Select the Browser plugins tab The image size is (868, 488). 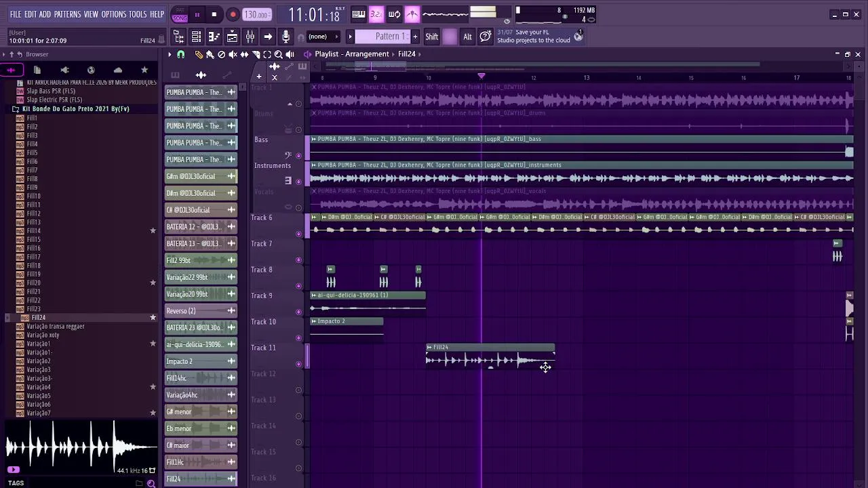[64, 70]
